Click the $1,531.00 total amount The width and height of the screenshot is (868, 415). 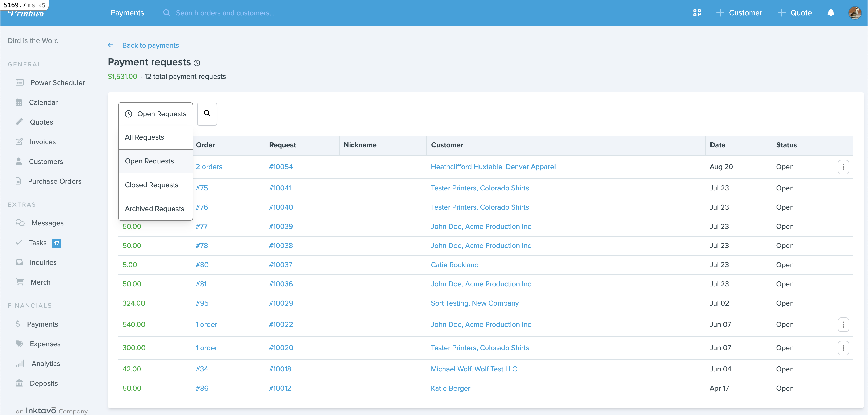tap(122, 77)
